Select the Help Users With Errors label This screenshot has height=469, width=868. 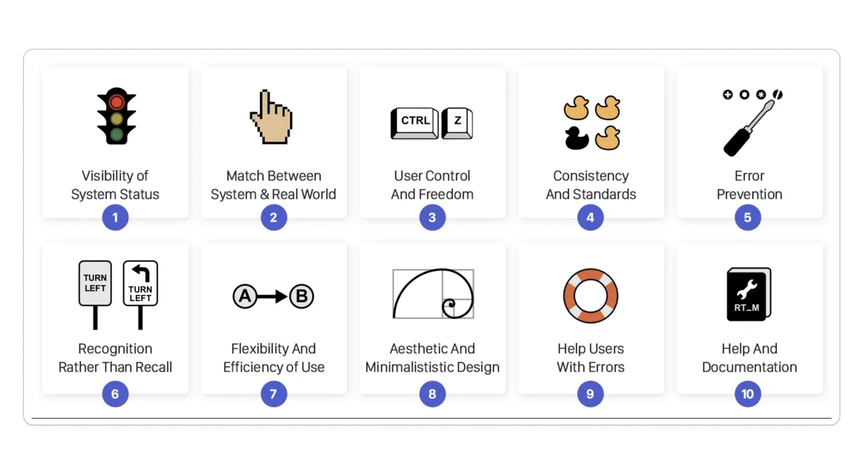(x=591, y=358)
